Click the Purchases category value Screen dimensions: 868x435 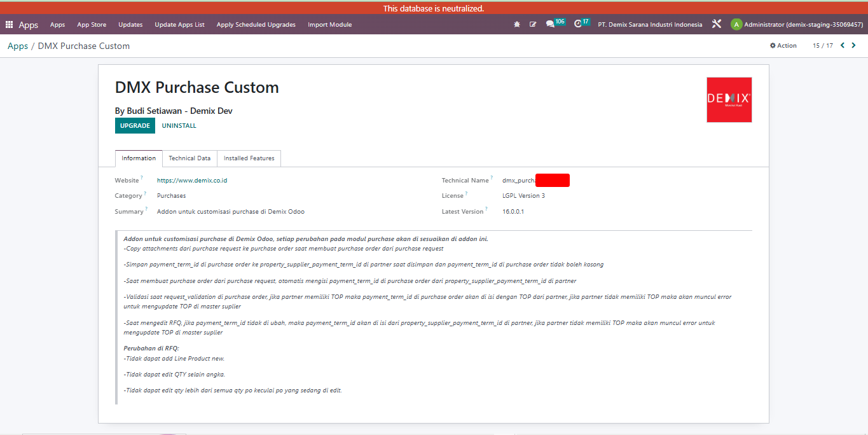(x=172, y=196)
